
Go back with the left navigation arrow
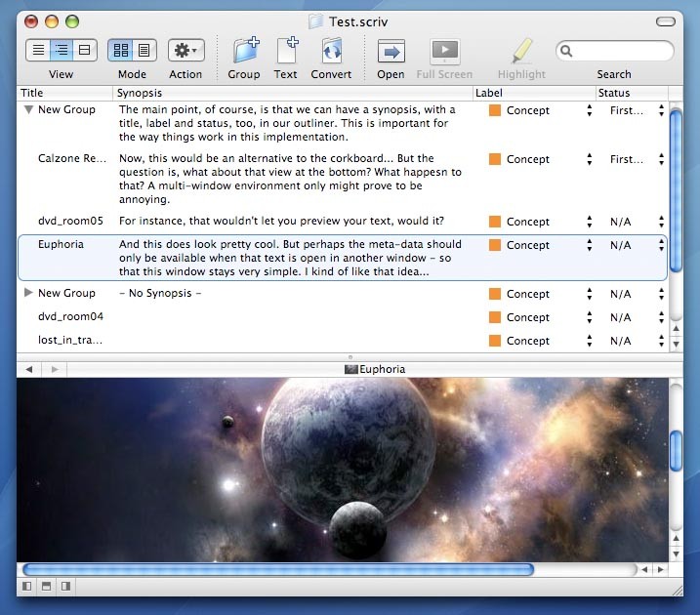29,369
